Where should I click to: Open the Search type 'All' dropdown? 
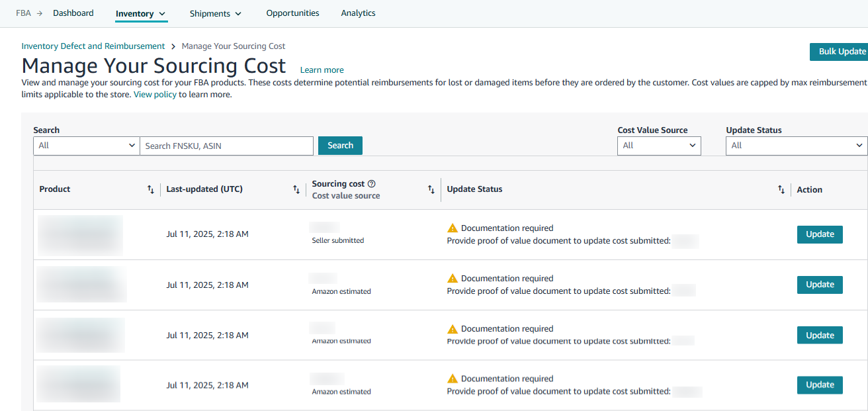coord(86,146)
